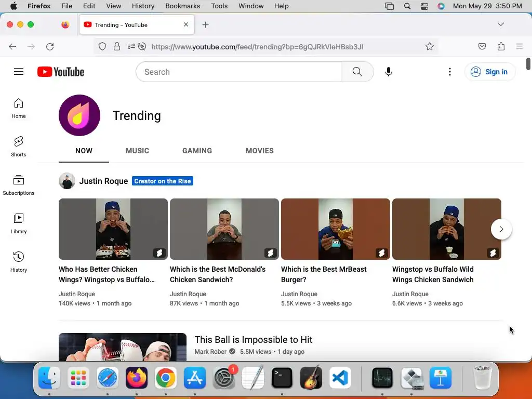This screenshot has width=532, height=399.
Task: Open Justin Roque channel name link
Action: point(103,181)
